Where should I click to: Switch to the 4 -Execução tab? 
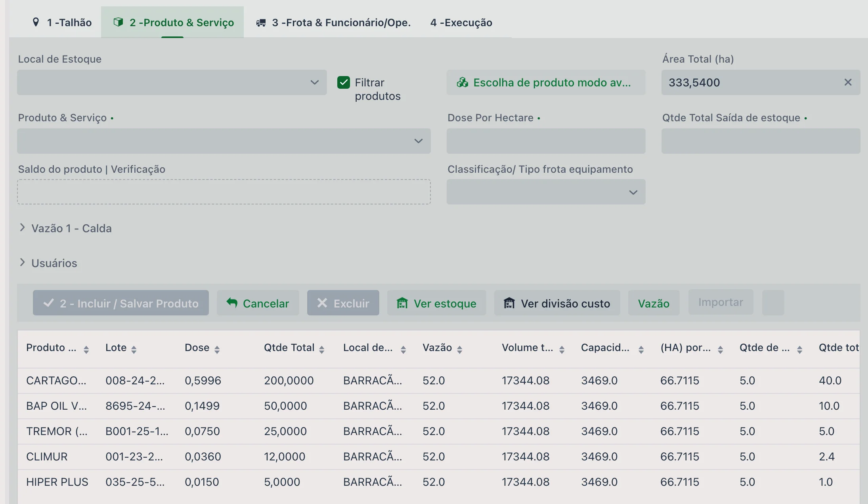461,23
